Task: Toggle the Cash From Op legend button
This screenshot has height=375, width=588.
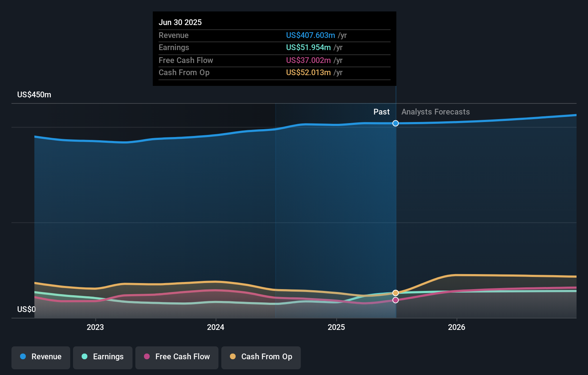Action: point(261,357)
